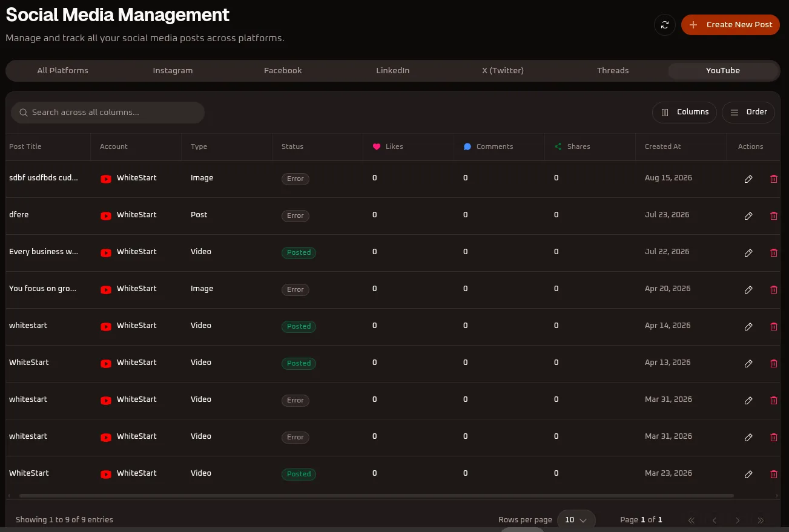
Task: Delete the Apr 14, 2026 post
Action: click(x=773, y=327)
